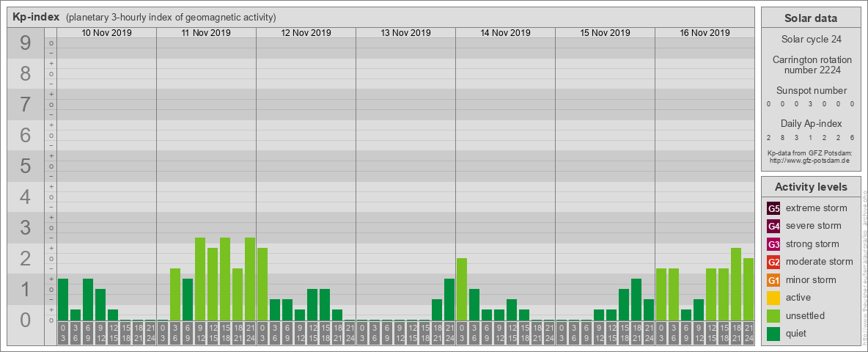
Task: Click the 16 Nov 2019 date header
Action: click(704, 33)
